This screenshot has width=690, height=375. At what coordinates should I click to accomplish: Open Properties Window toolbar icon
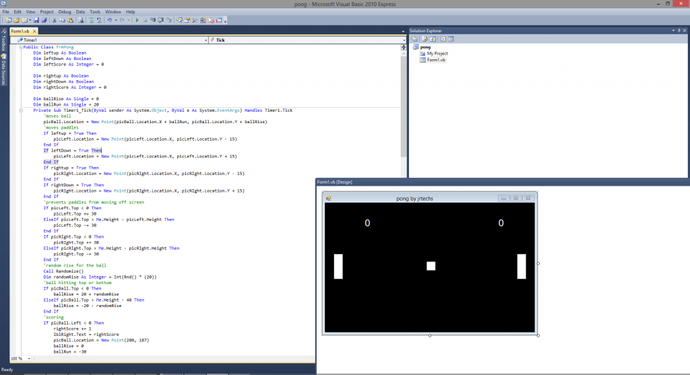tap(187, 20)
